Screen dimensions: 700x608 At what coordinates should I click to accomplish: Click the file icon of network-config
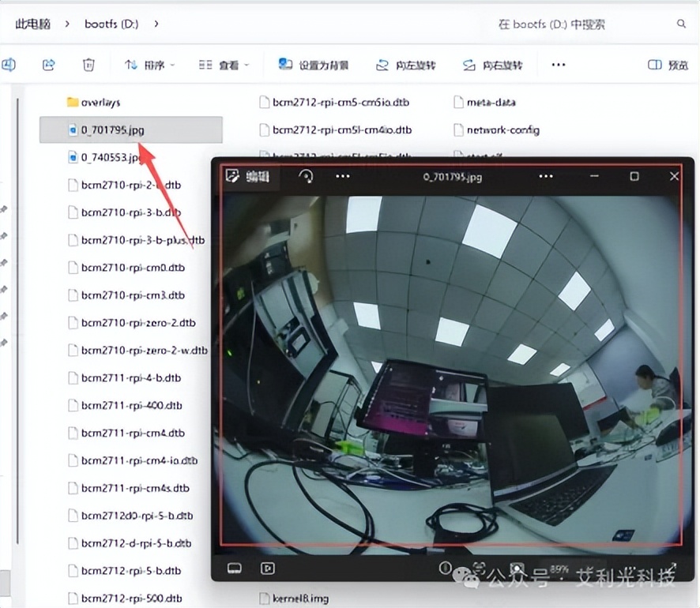pyautogui.click(x=458, y=129)
